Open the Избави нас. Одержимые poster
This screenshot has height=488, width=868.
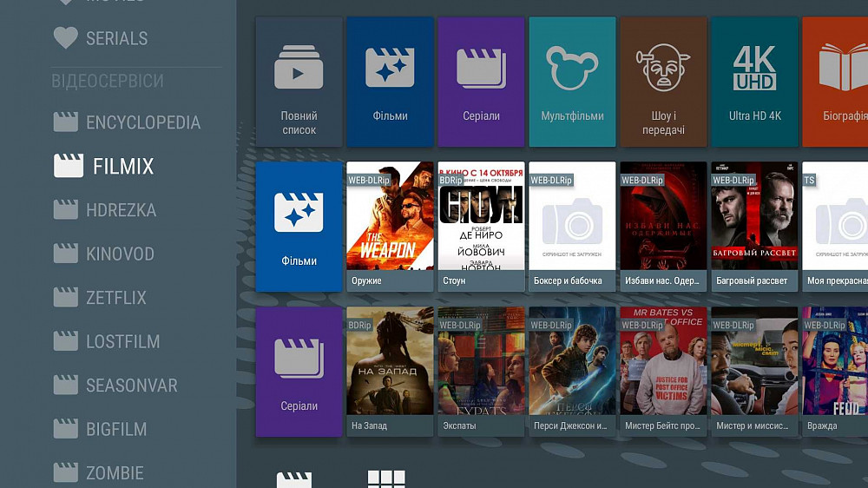[663, 216]
